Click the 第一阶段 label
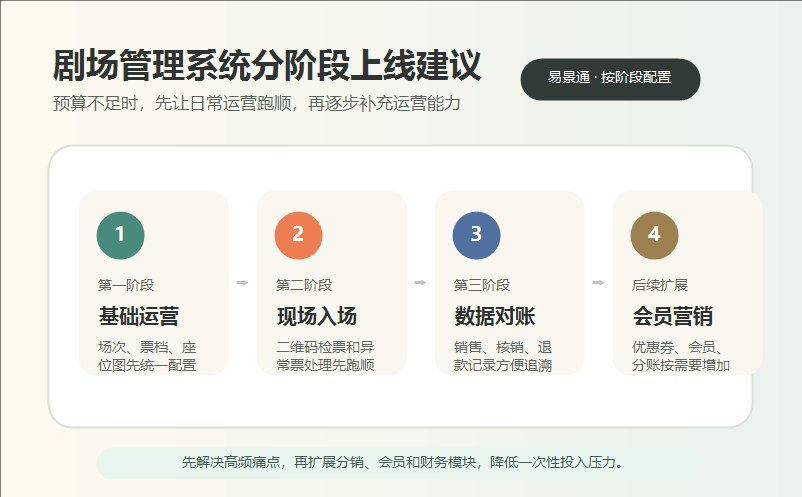Viewport: 802px width, 497px height. (x=126, y=285)
